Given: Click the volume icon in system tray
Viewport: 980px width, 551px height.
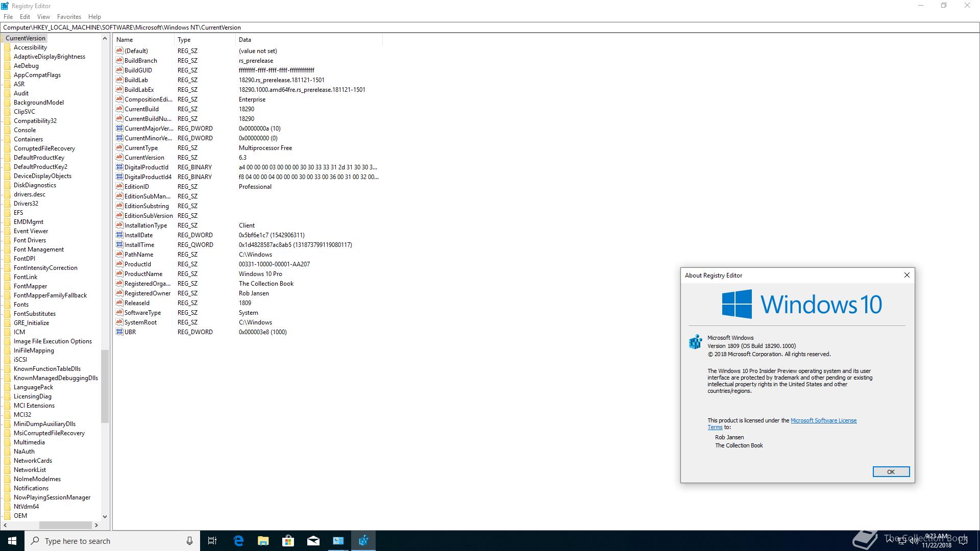Looking at the screenshot, I should point(914,541).
